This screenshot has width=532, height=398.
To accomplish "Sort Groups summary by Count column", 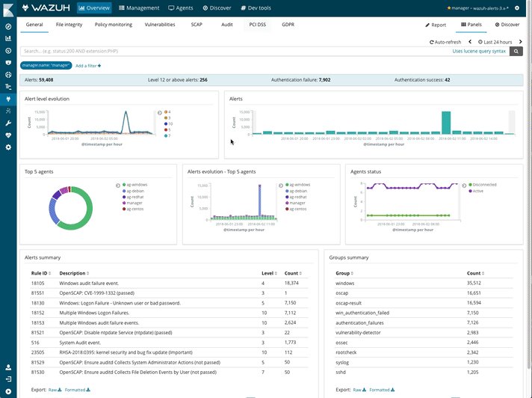I will pyautogui.click(x=475, y=273).
